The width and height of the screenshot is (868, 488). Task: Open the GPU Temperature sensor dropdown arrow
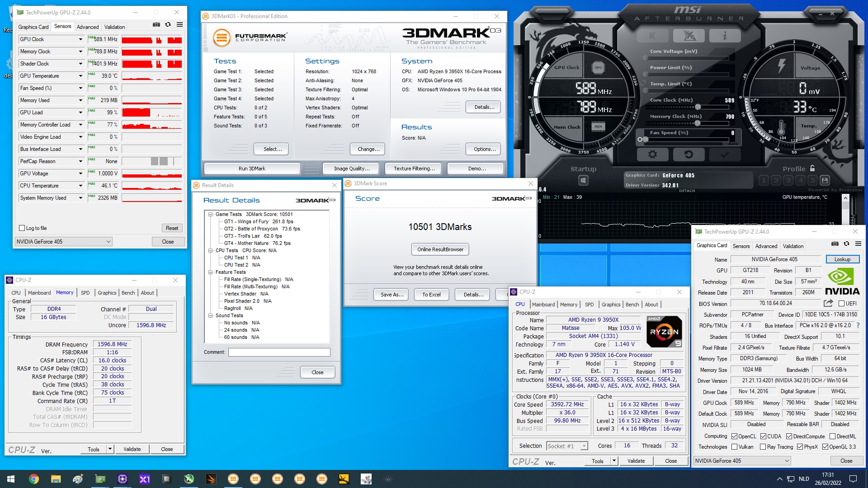coord(81,76)
